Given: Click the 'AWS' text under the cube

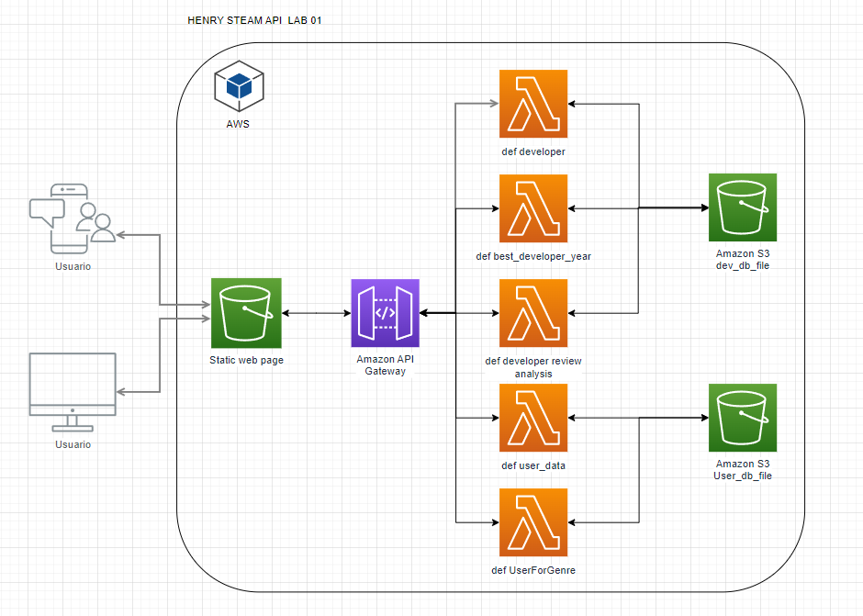Looking at the screenshot, I should [x=238, y=124].
